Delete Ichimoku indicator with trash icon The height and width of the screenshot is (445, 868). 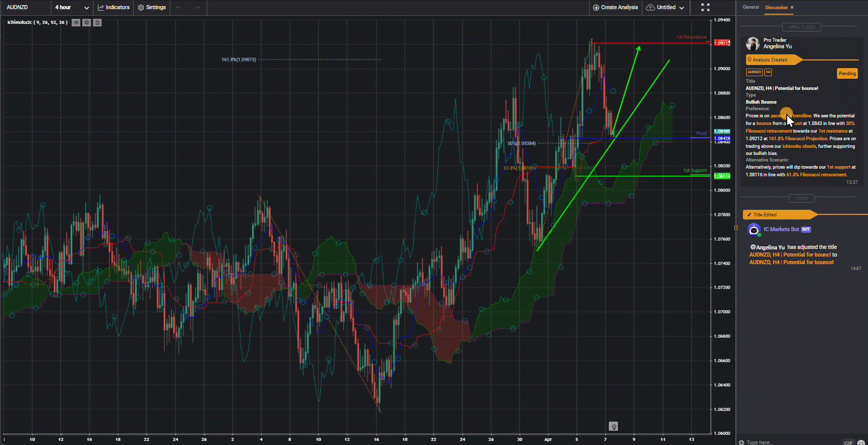(x=98, y=22)
